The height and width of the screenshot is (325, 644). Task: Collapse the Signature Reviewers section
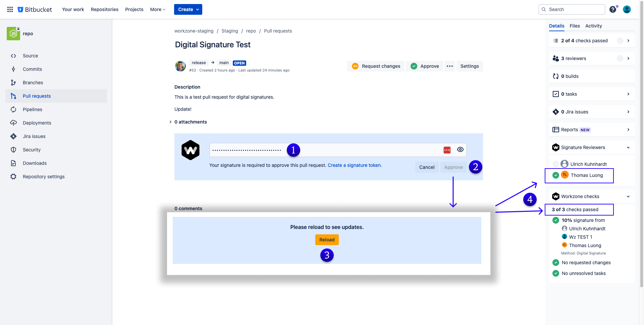[x=628, y=147]
